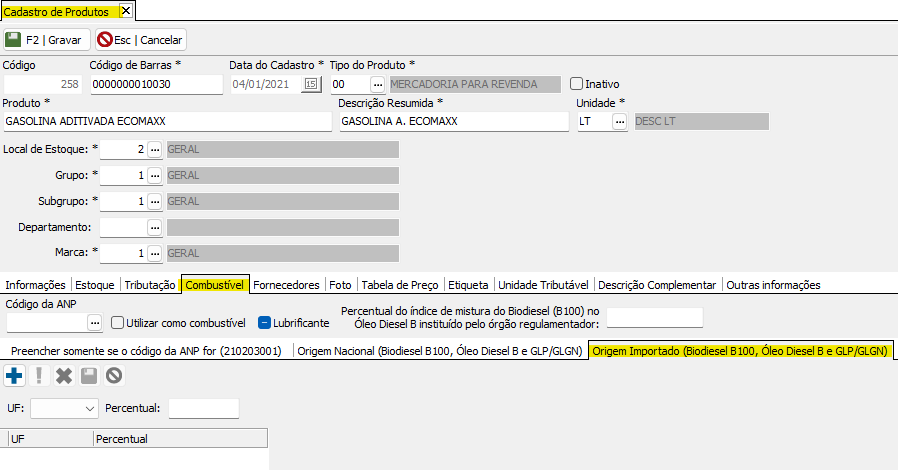
Task: Switch to the Tributação tab
Action: click(150, 285)
